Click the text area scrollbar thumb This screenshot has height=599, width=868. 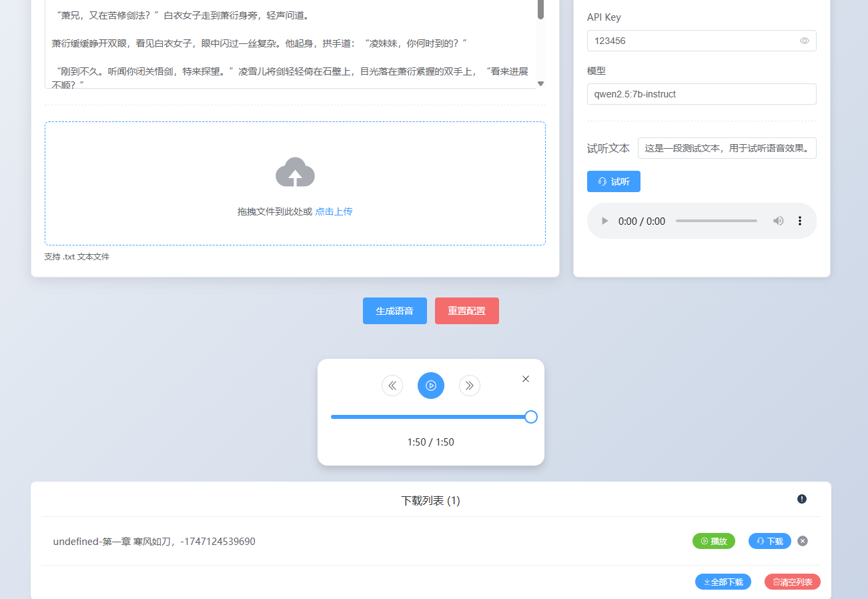pos(540,9)
